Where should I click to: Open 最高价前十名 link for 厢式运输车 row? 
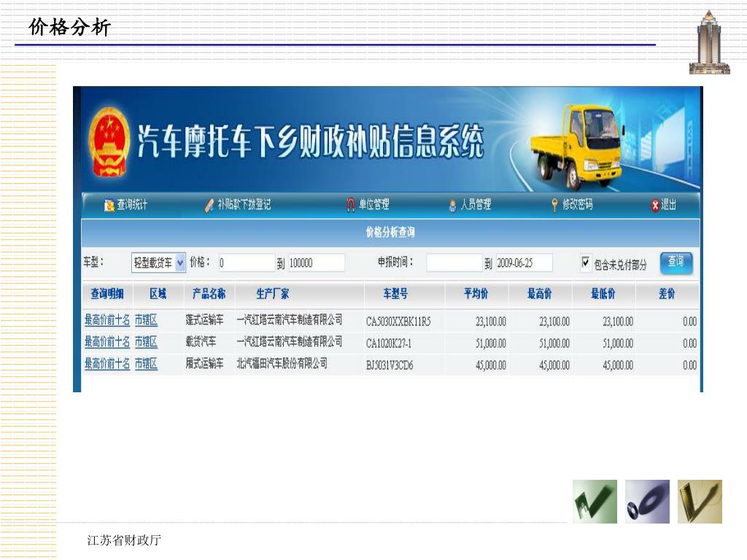tap(107, 364)
